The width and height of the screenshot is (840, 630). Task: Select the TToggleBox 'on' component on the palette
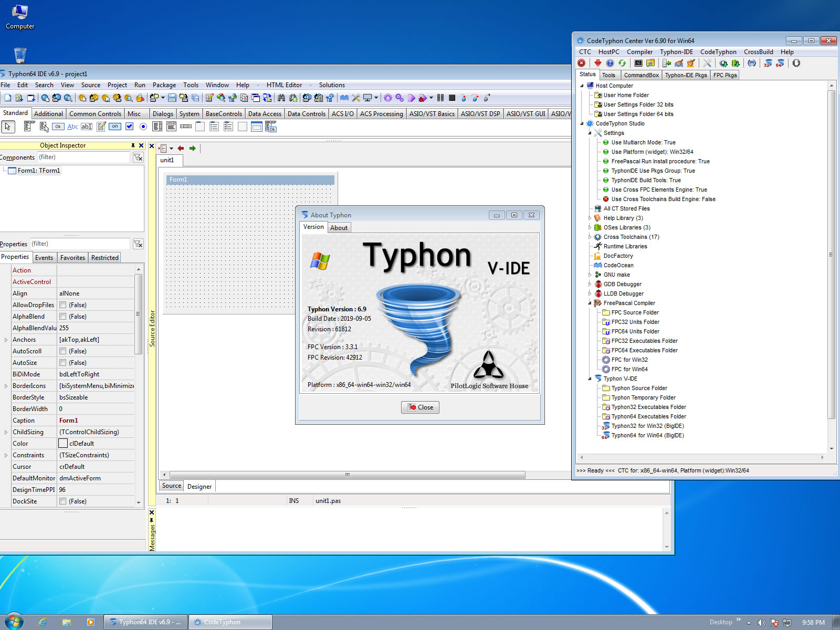pyautogui.click(x=115, y=127)
